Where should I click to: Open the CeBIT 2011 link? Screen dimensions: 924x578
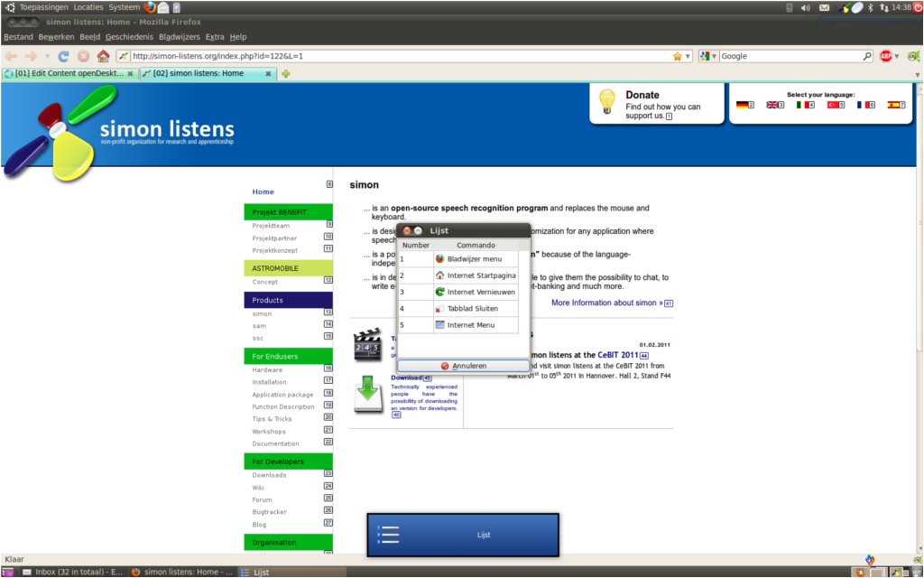[618, 355]
